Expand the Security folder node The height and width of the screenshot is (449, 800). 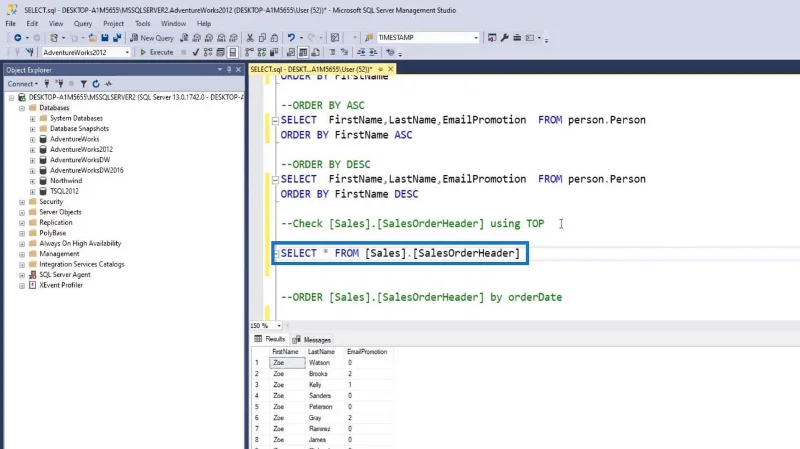[x=22, y=202]
